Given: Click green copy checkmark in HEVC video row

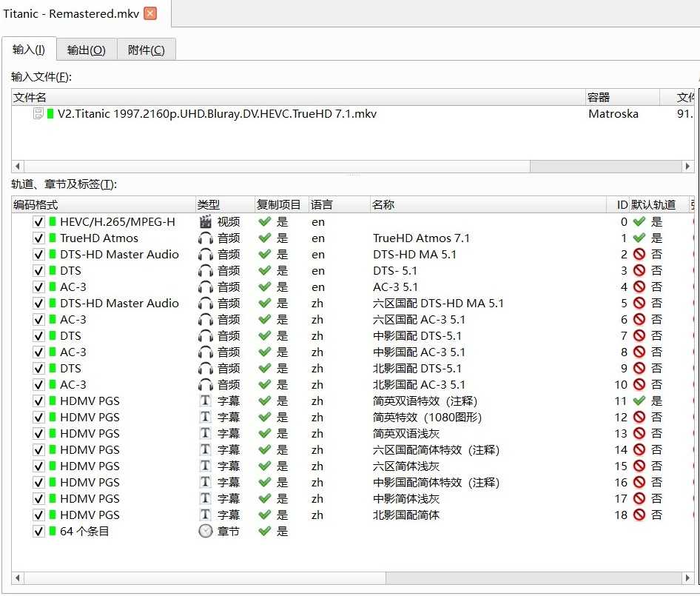Looking at the screenshot, I should [x=265, y=221].
